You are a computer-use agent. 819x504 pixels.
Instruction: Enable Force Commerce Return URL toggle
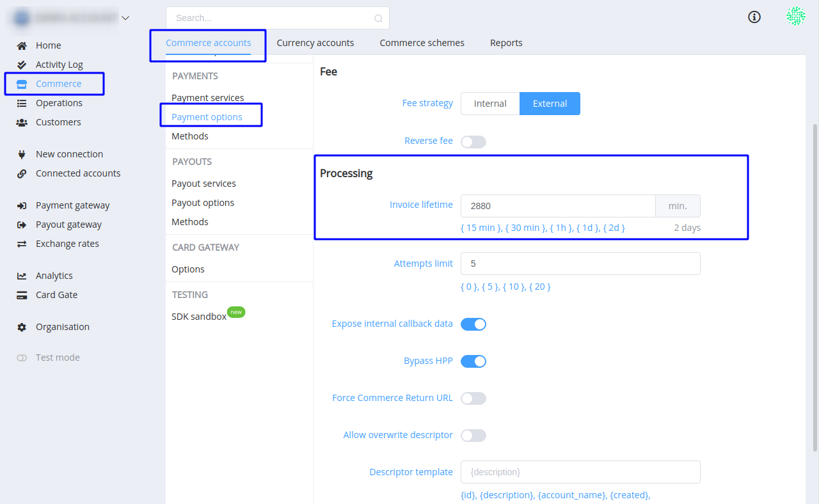pos(473,398)
